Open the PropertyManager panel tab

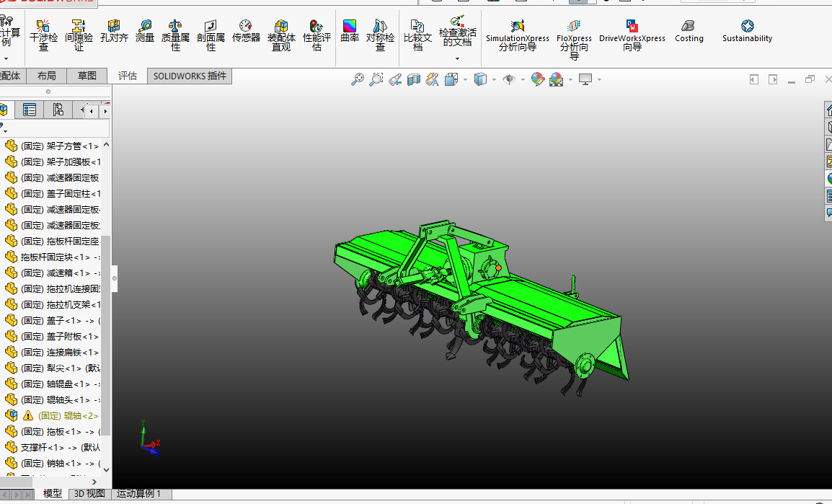click(x=29, y=110)
